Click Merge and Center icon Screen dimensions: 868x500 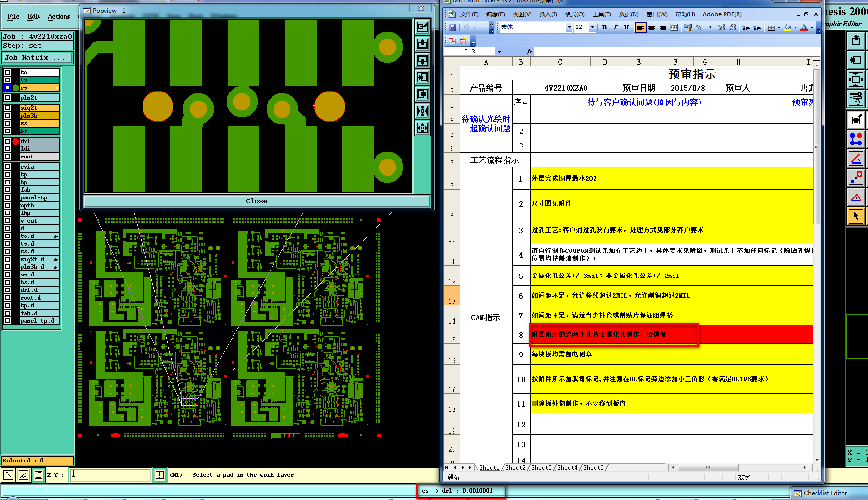coord(674,27)
